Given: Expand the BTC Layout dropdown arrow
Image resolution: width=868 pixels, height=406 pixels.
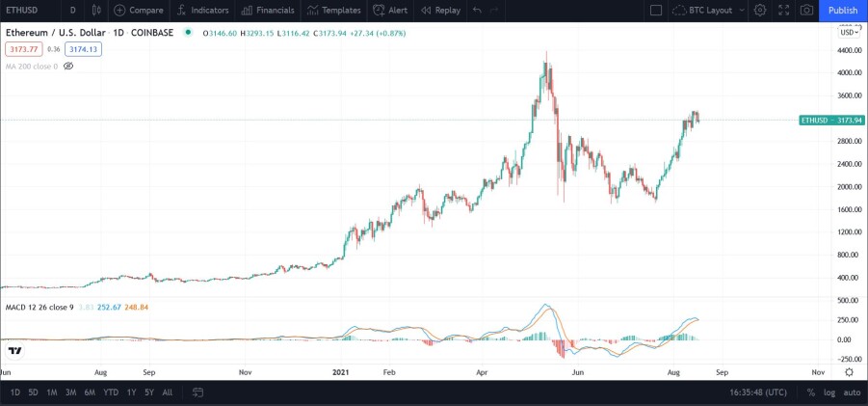Looking at the screenshot, I should 741,10.
